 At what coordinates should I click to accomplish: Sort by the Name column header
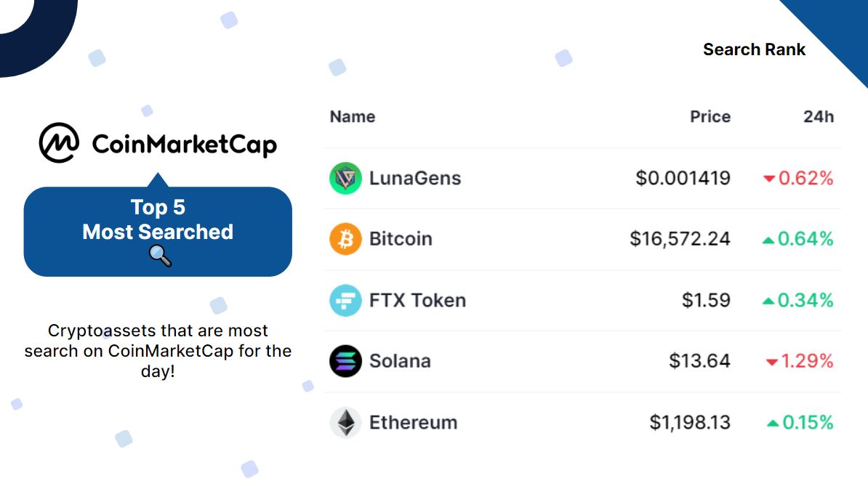tap(353, 117)
